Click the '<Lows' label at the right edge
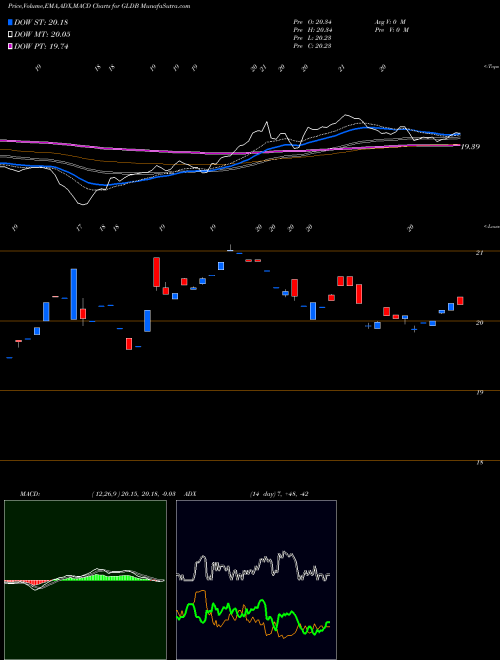 point(491,226)
